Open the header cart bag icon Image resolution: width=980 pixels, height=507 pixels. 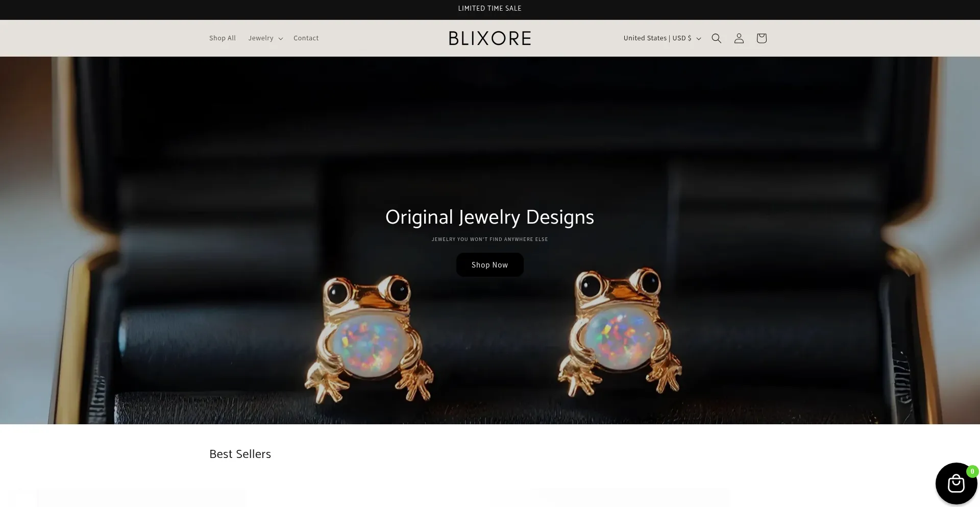coord(761,38)
